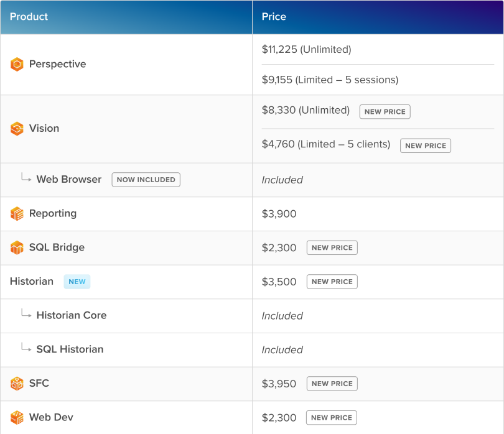Select the Historian Core row label
The image size is (504, 434).
coord(72,315)
